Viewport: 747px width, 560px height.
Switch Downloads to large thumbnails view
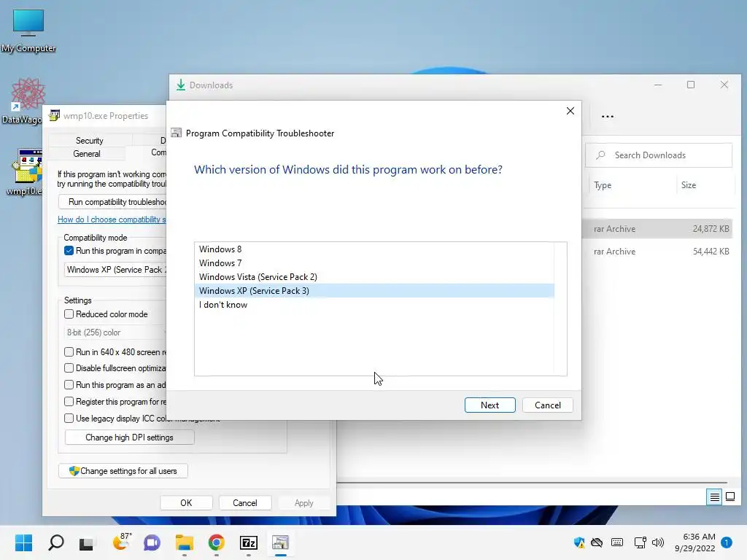pos(729,497)
